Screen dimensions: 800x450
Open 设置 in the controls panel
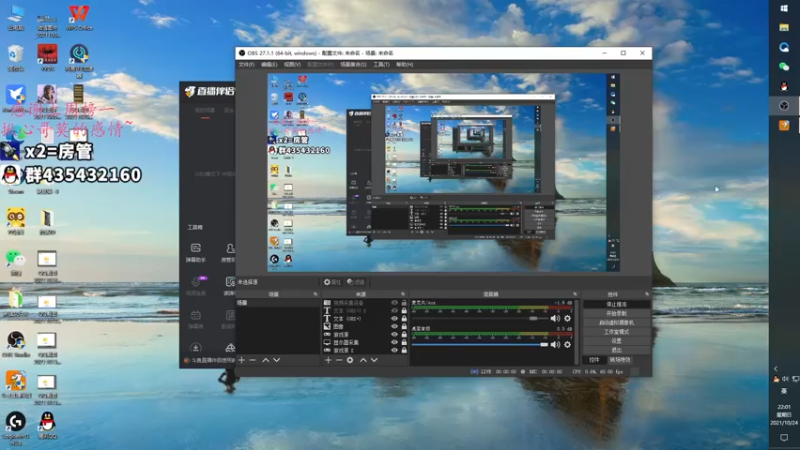(x=617, y=341)
